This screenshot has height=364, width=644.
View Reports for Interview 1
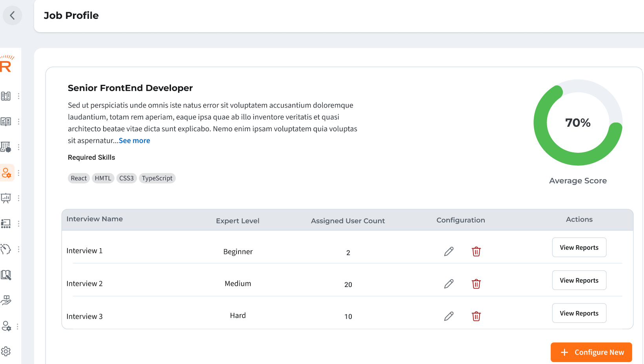[579, 247]
